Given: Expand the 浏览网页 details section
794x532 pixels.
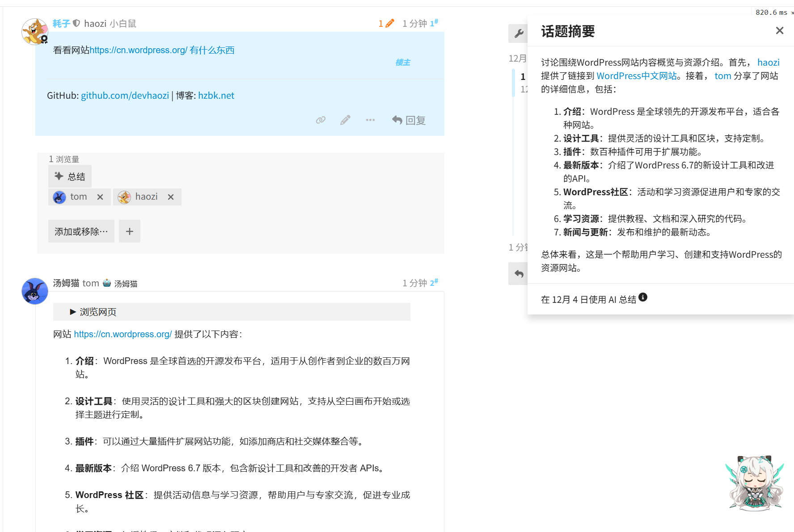Looking at the screenshot, I should [x=232, y=312].
